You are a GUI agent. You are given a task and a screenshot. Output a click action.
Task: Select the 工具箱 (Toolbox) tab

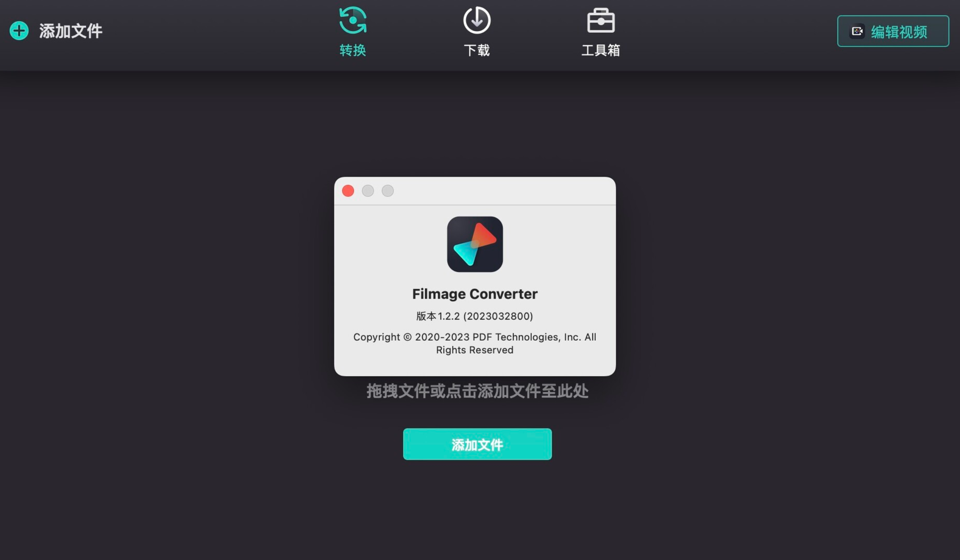click(600, 31)
